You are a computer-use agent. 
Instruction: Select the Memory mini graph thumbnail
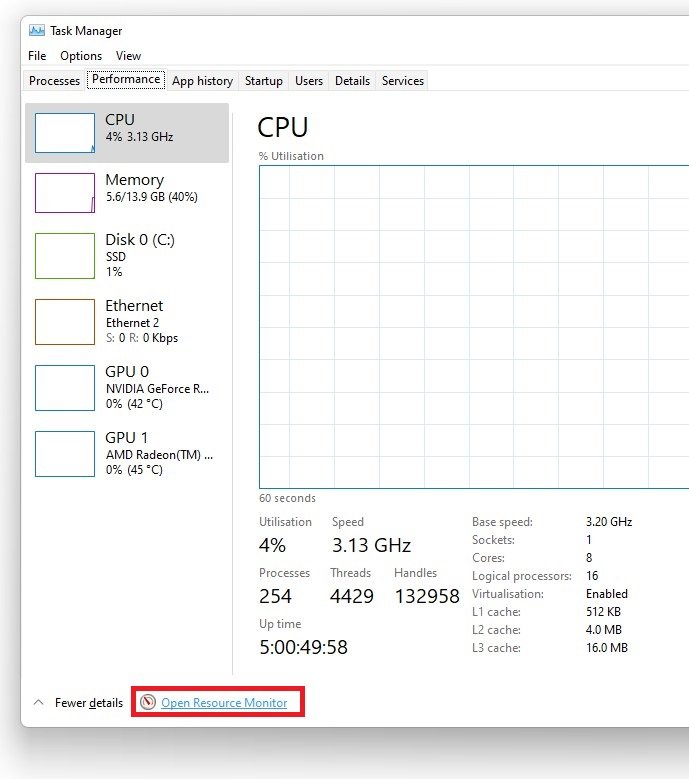click(x=65, y=193)
